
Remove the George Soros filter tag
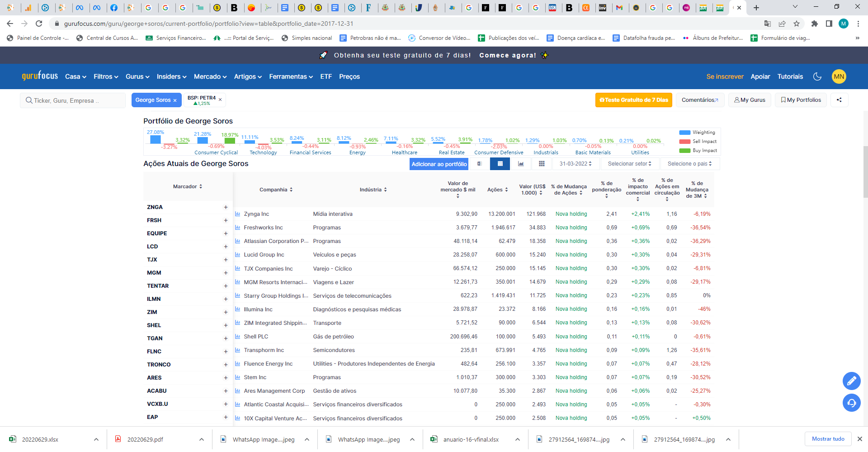click(175, 100)
